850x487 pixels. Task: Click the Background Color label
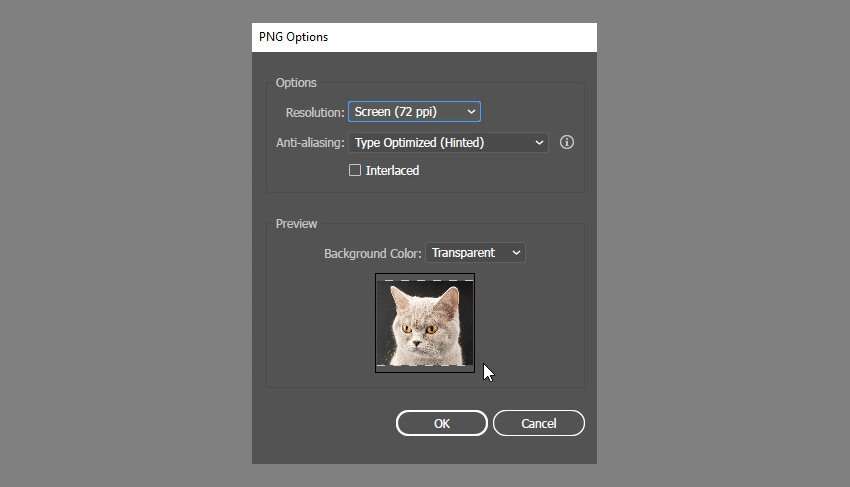372,253
